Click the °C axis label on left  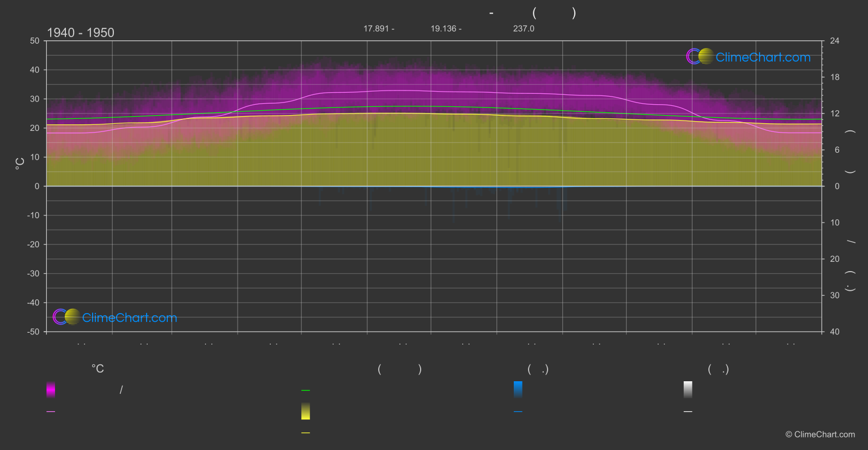click(x=20, y=164)
